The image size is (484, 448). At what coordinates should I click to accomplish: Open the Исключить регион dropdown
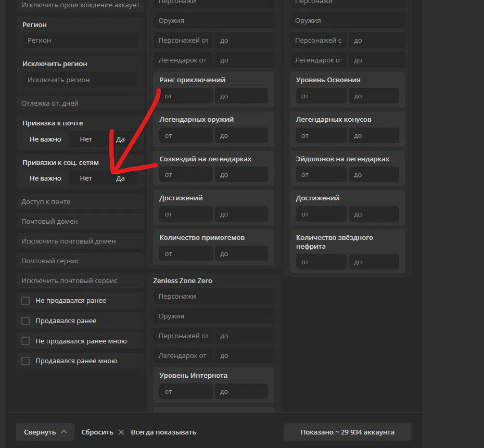(80, 80)
